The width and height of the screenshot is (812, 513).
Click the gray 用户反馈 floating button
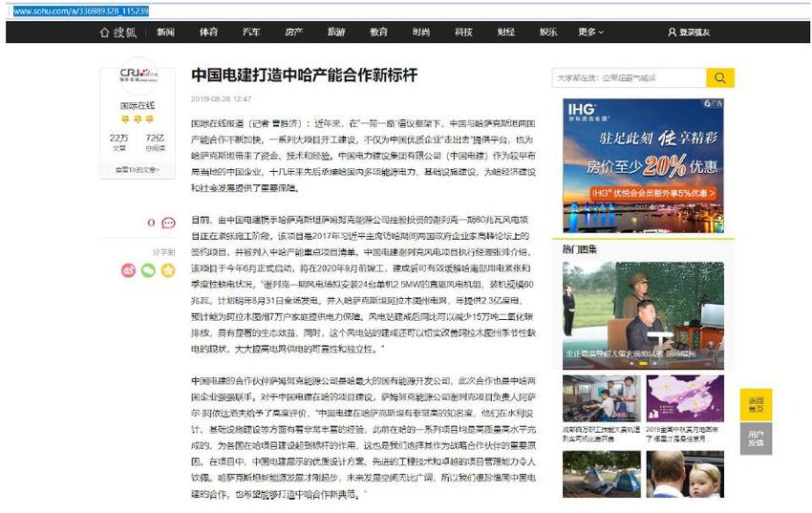coord(756,439)
